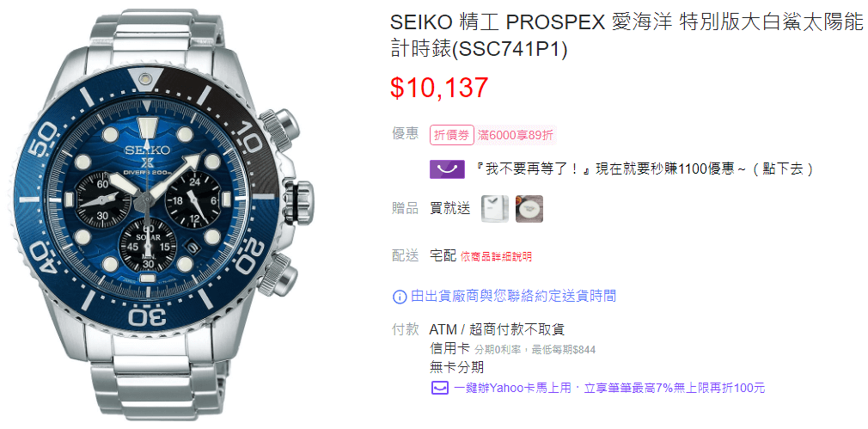Click the purple Yahoo card icon
This screenshot has height=429, width=868.
439,388
